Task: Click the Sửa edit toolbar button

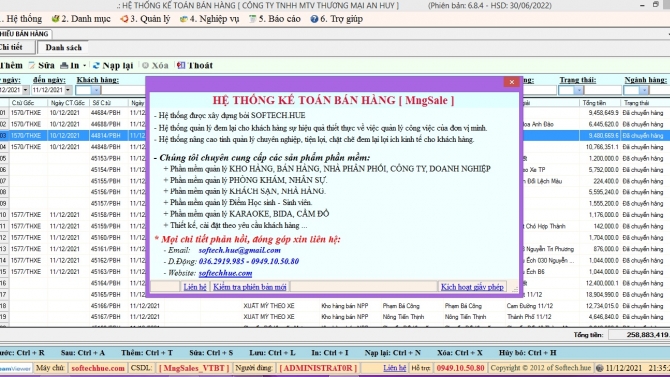Action: [41, 65]
